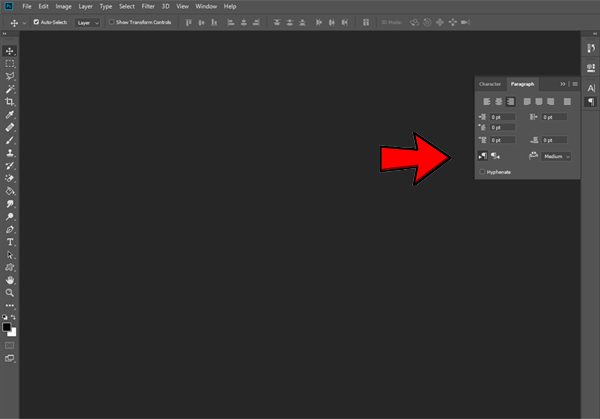
Task: Enable the Hyphenate checkbox
Action: 482,172
